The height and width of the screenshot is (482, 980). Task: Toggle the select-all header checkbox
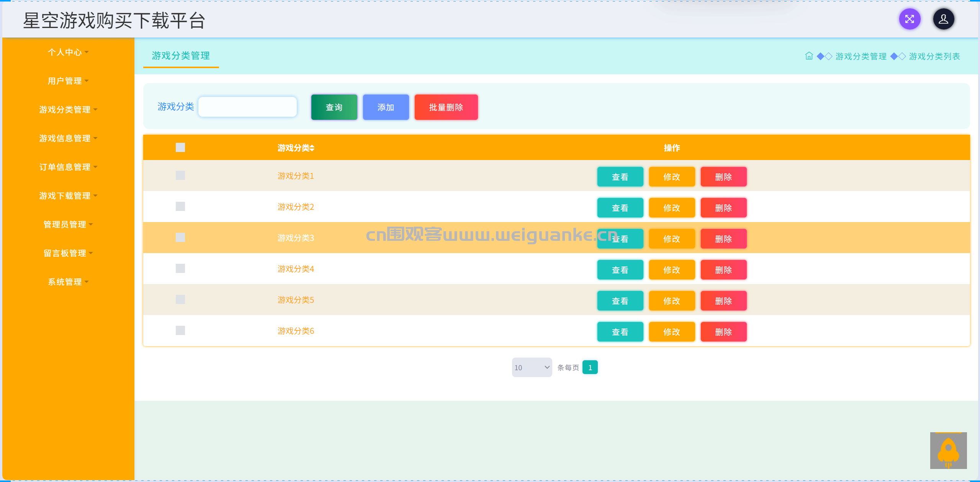pyautogui.click(x=180, y=147)
